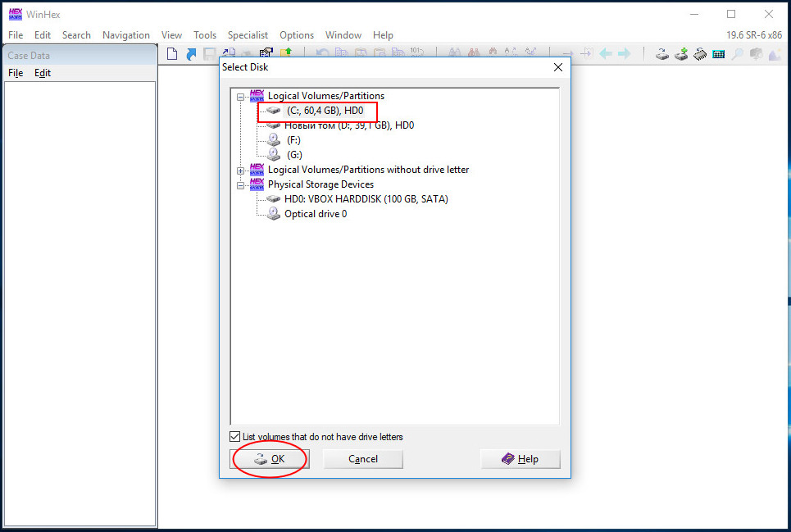Confirm the disk selection with OK
Viewport: 791px width, 532px height.
coord(270,459)
